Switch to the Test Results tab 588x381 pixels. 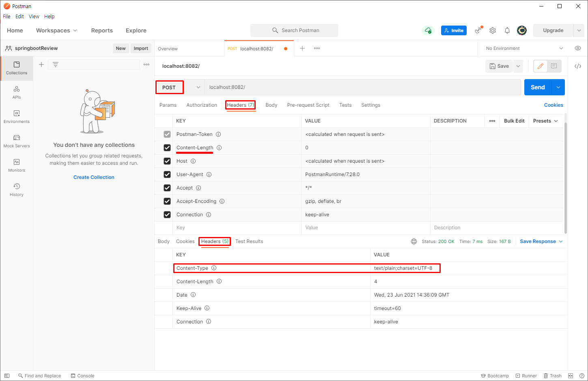[249, 241]
